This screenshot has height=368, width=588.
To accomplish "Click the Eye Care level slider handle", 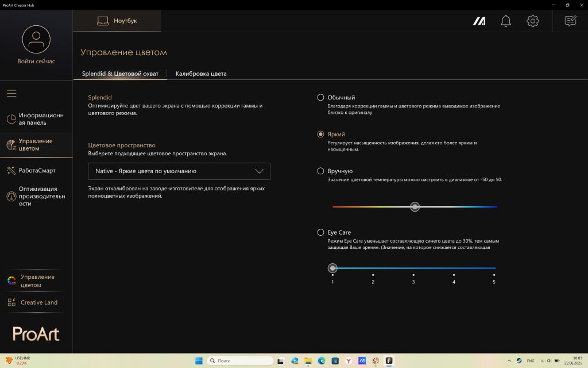I will pos(332,268).
